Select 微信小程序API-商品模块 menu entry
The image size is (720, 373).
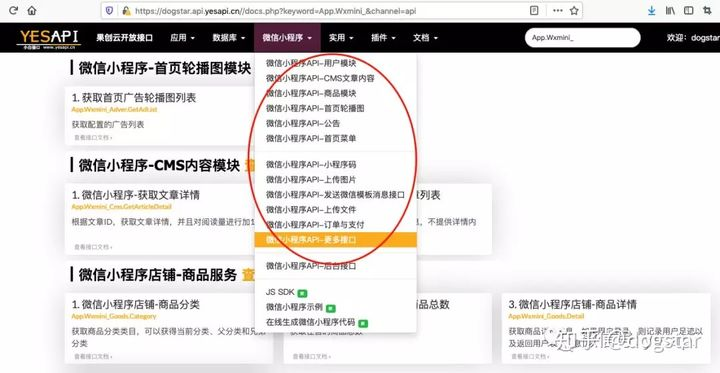[x=335, y=93]
